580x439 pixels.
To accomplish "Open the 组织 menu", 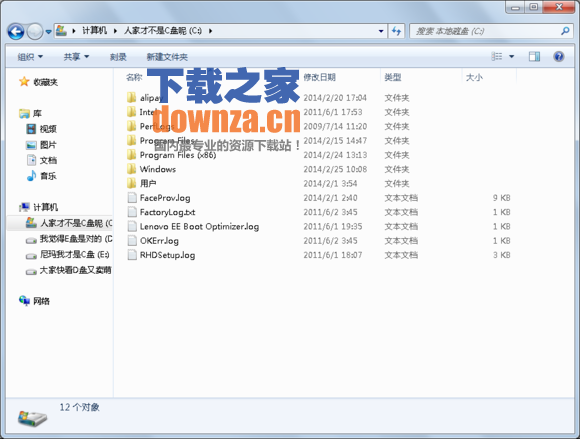I will click(30, 57).
